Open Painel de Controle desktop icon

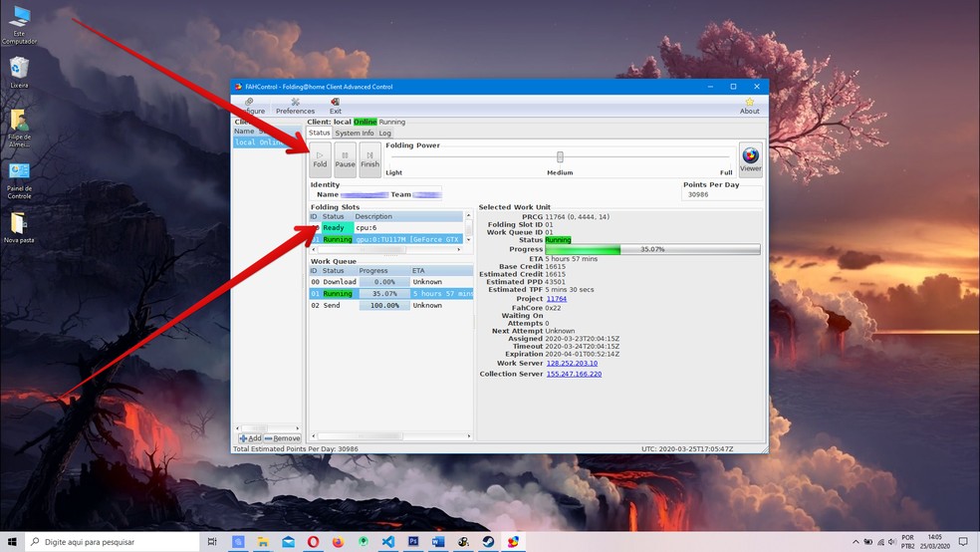[x=19, y=181]
